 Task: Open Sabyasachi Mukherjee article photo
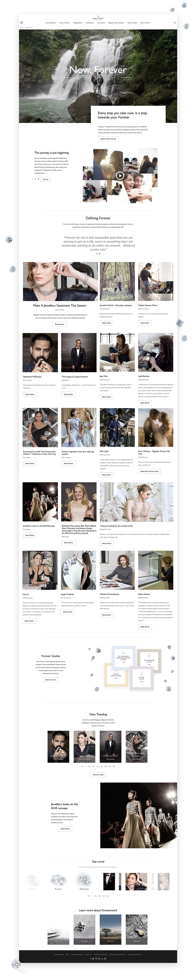pos(40,352)
